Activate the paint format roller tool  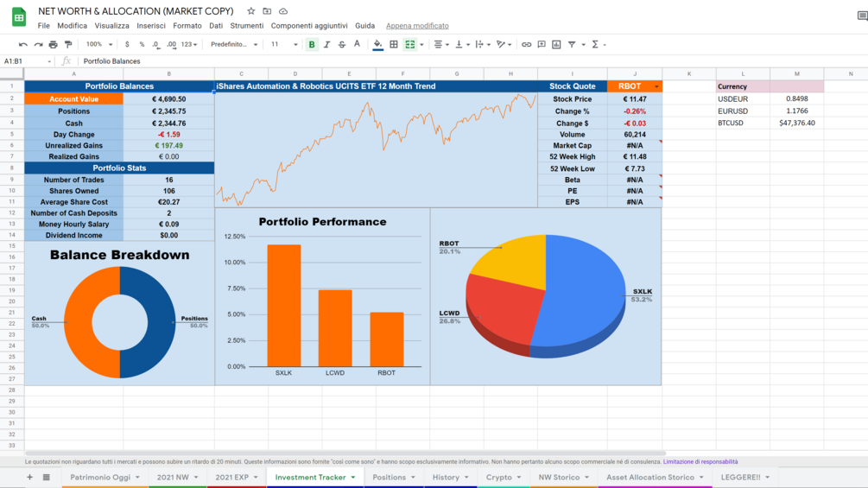point(68,44)
